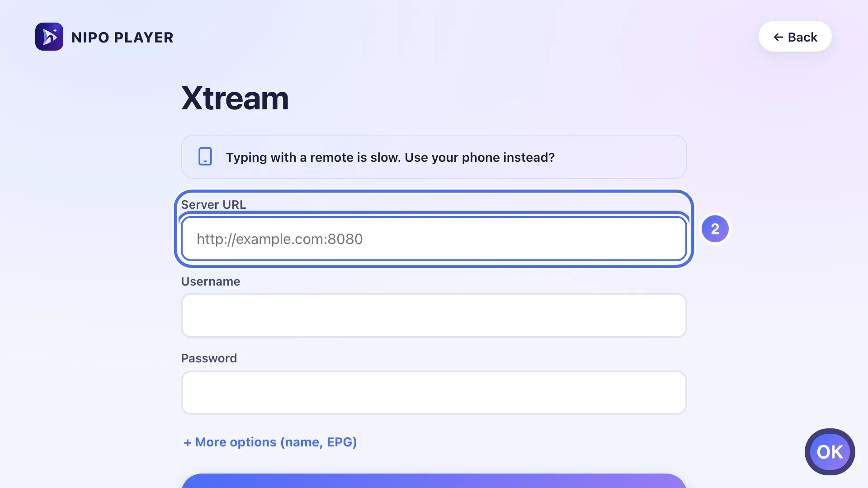868x488 pixels.
Task: Click the Xtream heading
Action: point(235,98)
